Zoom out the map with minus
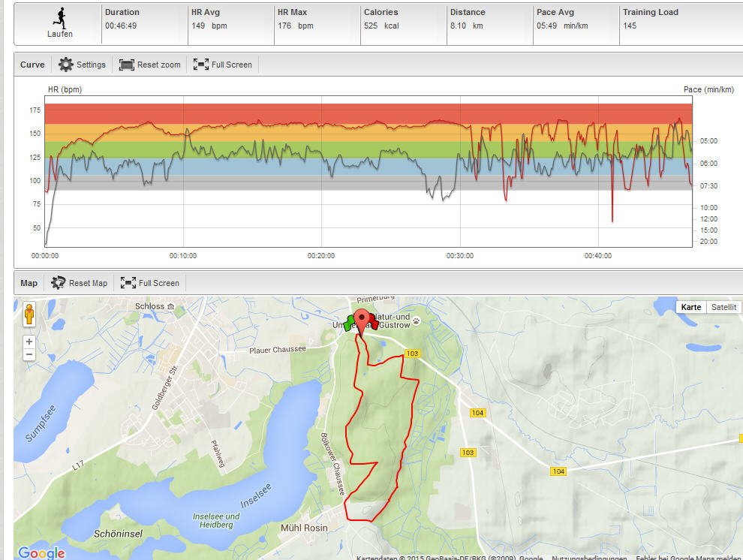743x560 pixels. point(29,354)
